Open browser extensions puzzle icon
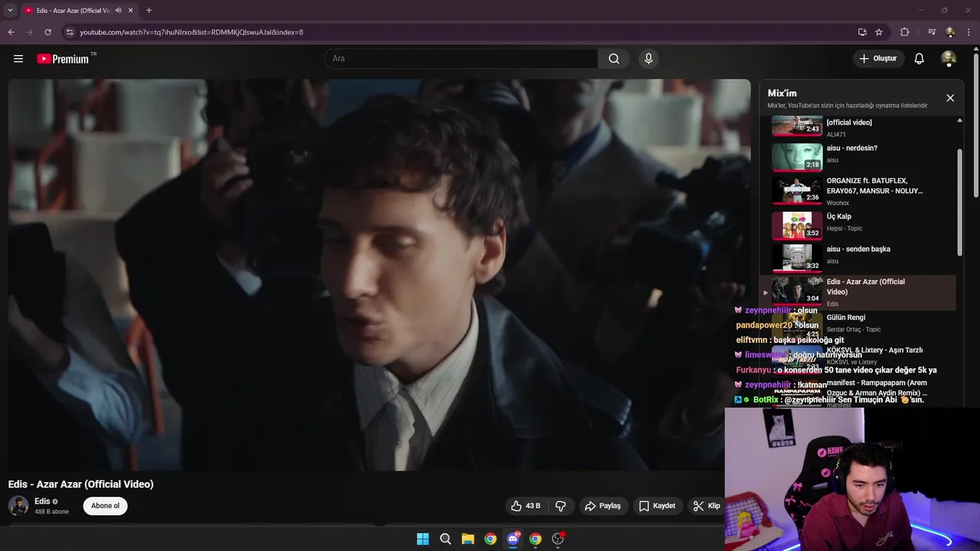The image size is (980, 551). click(905, 32)
